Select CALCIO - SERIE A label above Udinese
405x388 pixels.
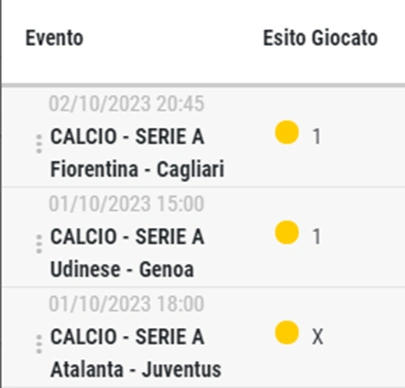pyautogui.click(x=127, y=237)
